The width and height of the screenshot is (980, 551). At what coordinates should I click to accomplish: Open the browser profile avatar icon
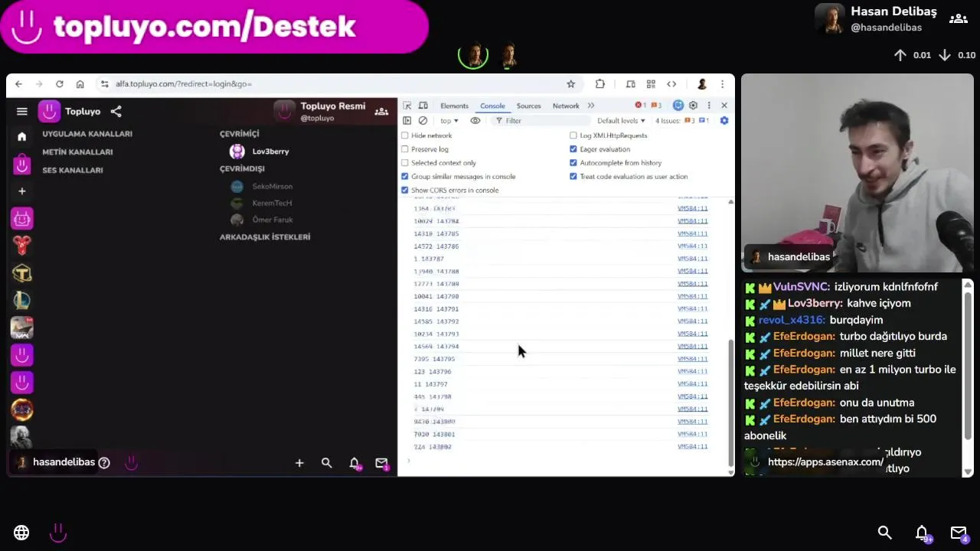tap(701, 84)
